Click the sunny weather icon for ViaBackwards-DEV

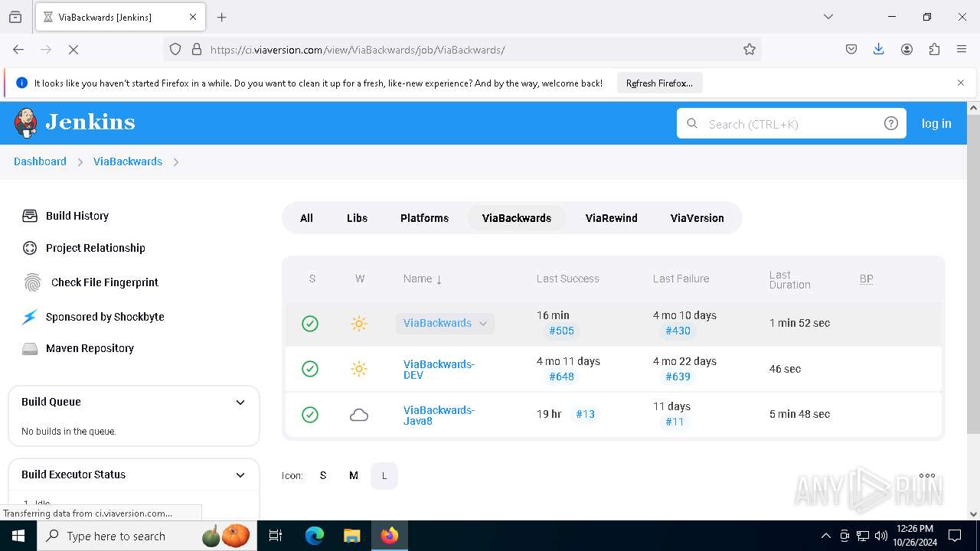(x=359, y=369)
